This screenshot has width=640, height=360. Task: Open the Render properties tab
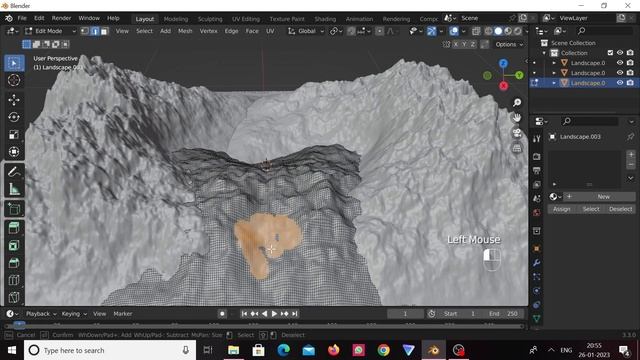click(537, 157)
